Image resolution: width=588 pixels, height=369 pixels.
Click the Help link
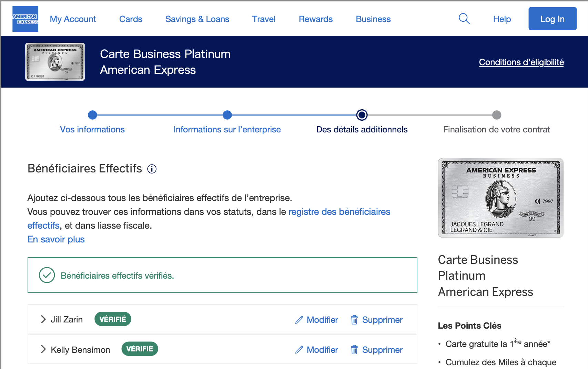[502, 19]
